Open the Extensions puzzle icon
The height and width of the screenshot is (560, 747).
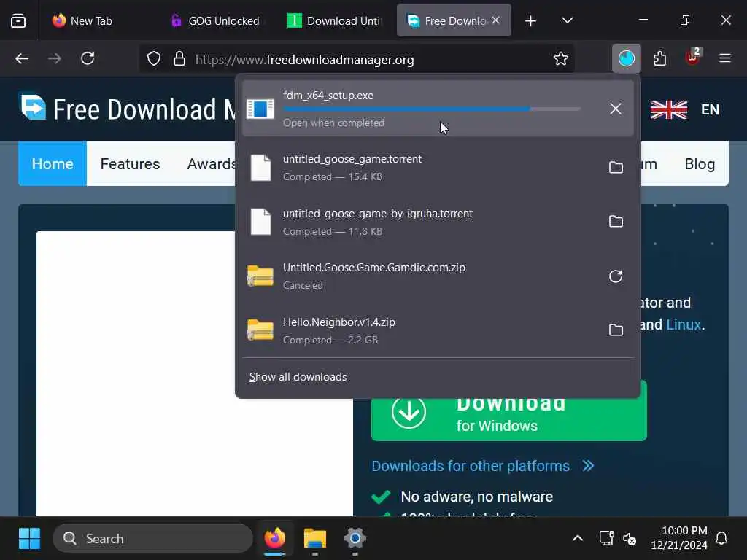[659, 58]
